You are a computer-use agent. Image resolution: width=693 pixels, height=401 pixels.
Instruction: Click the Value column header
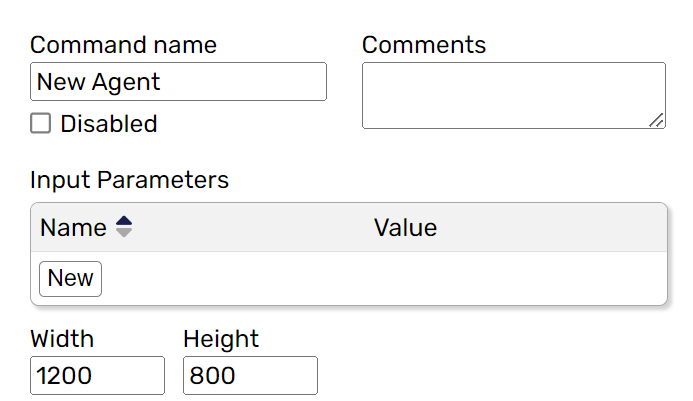(x=405, y=228)
